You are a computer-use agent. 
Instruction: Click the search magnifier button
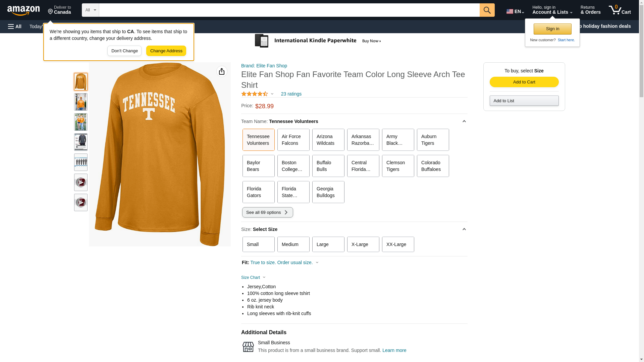click(x=487, y=10)
